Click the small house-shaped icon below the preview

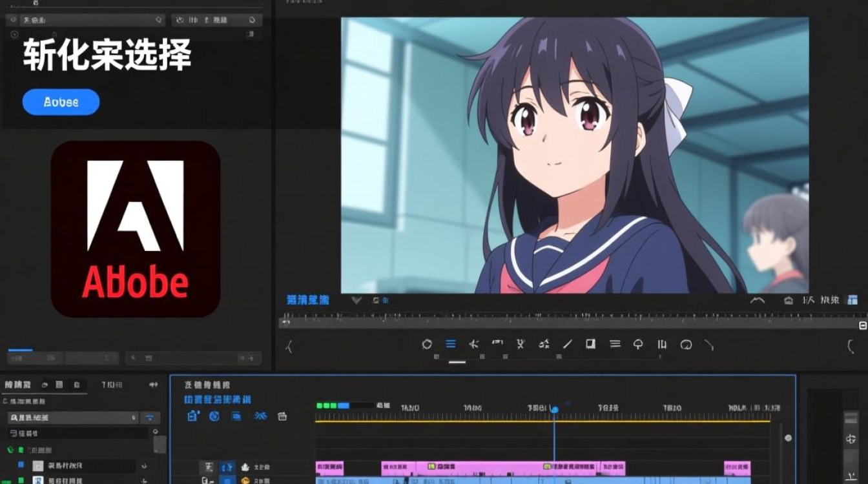coord(788,300)
